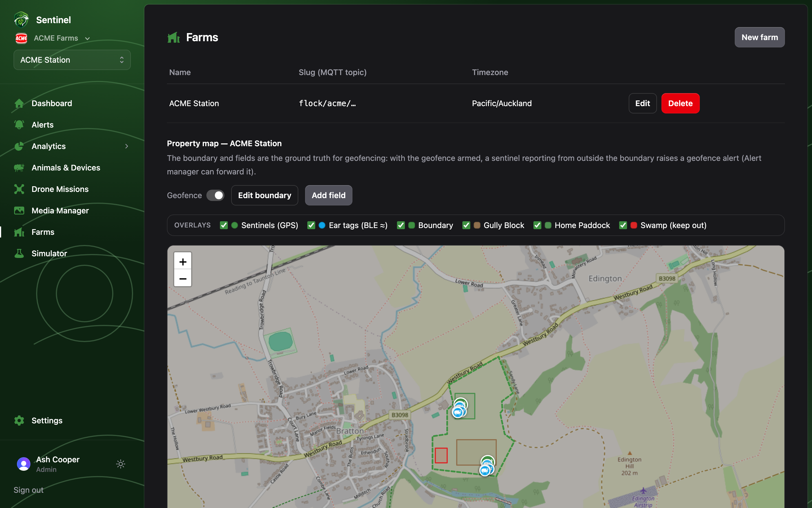Click the Animals & Devices cow icon
The height and width of the screenshot is (508, 812).
click(x=19, y=168)
